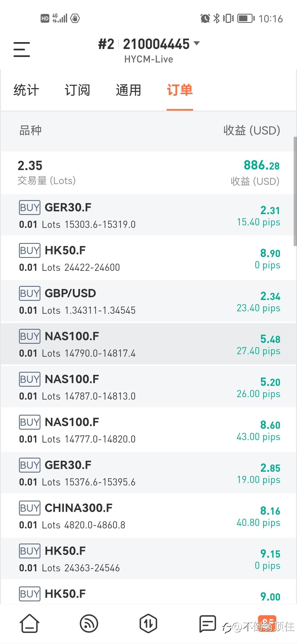
Task: Tap the alarm icon in status bar
Action: [205, 18]
